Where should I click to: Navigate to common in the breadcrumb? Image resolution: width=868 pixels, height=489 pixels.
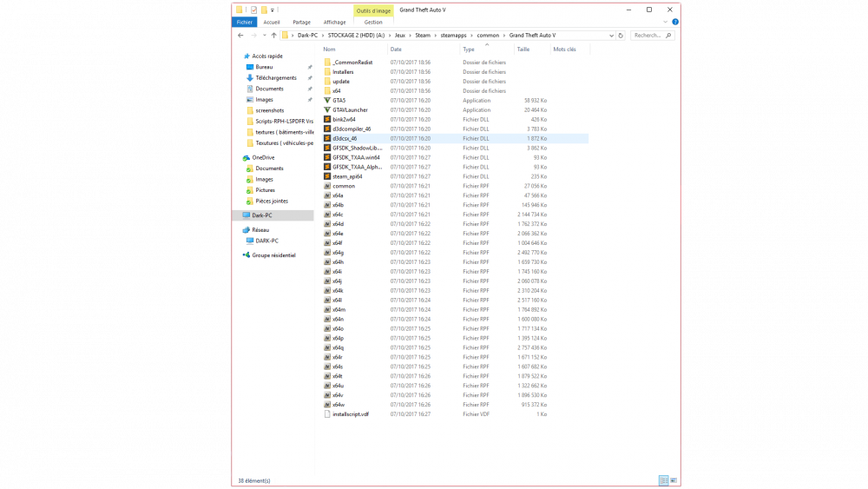(488, 36)
